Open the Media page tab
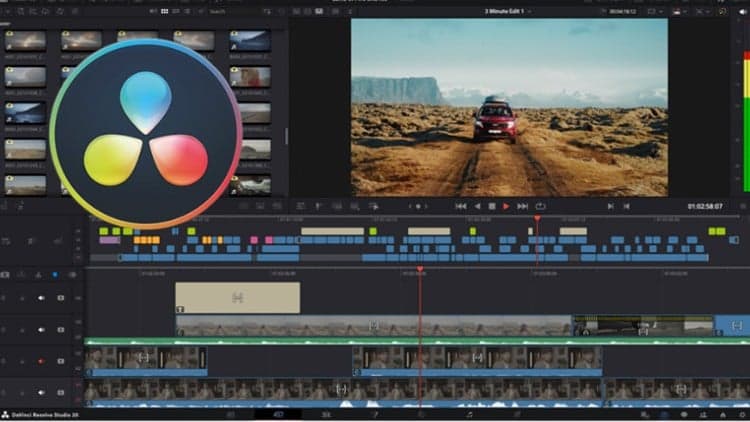 coord(231,414)
